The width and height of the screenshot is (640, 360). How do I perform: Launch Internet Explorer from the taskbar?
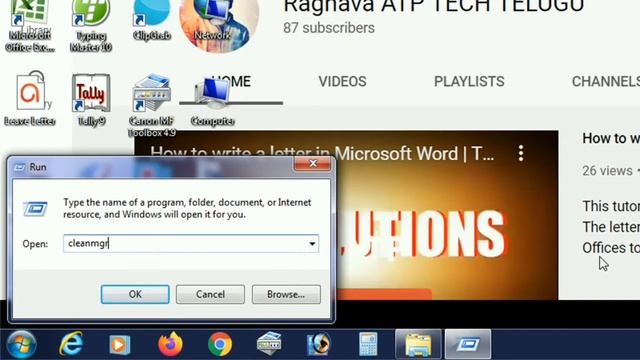point(71,344)
